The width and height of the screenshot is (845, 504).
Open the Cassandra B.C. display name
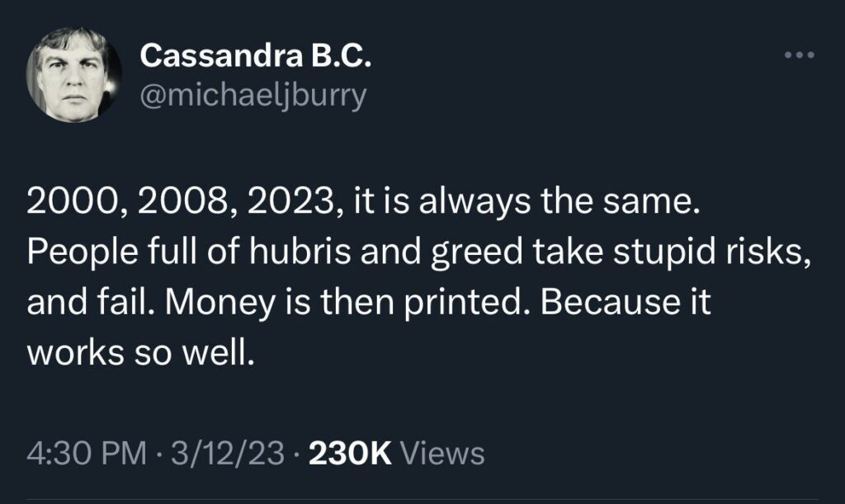coord(257,56)
